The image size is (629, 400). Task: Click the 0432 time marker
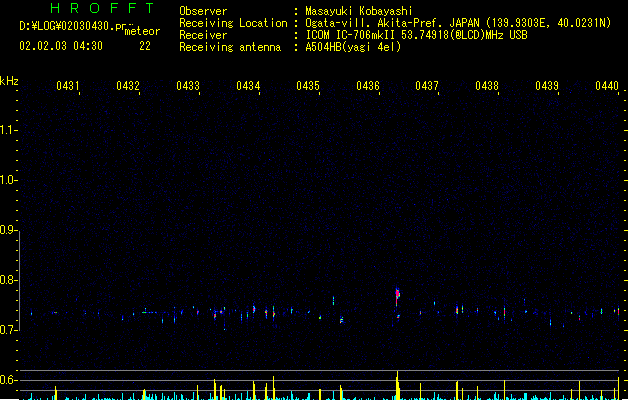click(x=128, y=86)
